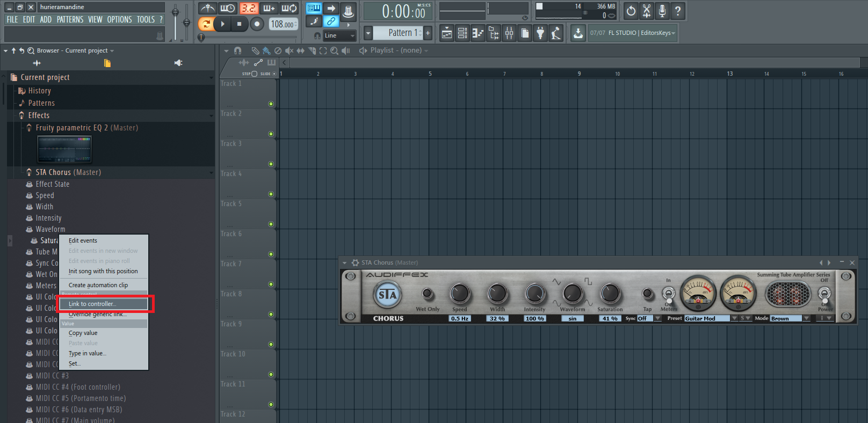
Task: Flip the Power switch on STA Chorus
Action: pyautogui.click(x=824, y=294)
